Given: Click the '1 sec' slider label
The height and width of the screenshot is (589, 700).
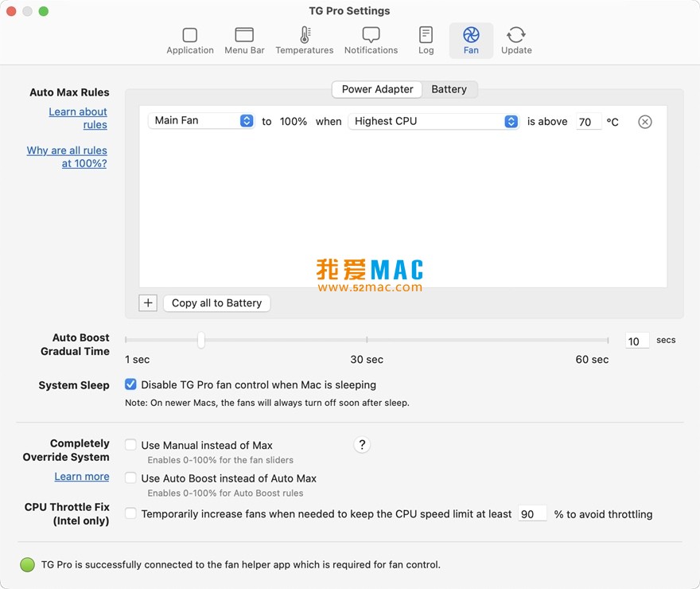Looking at the screenshot, I should point(137,360).
